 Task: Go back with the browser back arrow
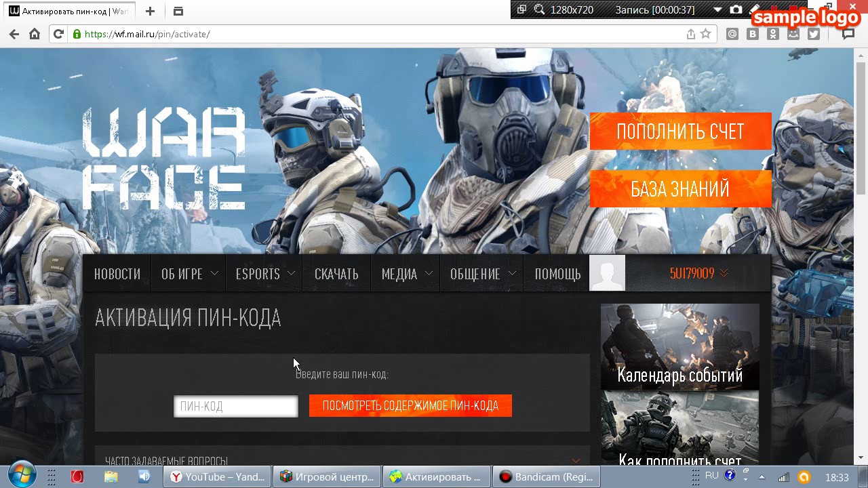pos(14,34)
